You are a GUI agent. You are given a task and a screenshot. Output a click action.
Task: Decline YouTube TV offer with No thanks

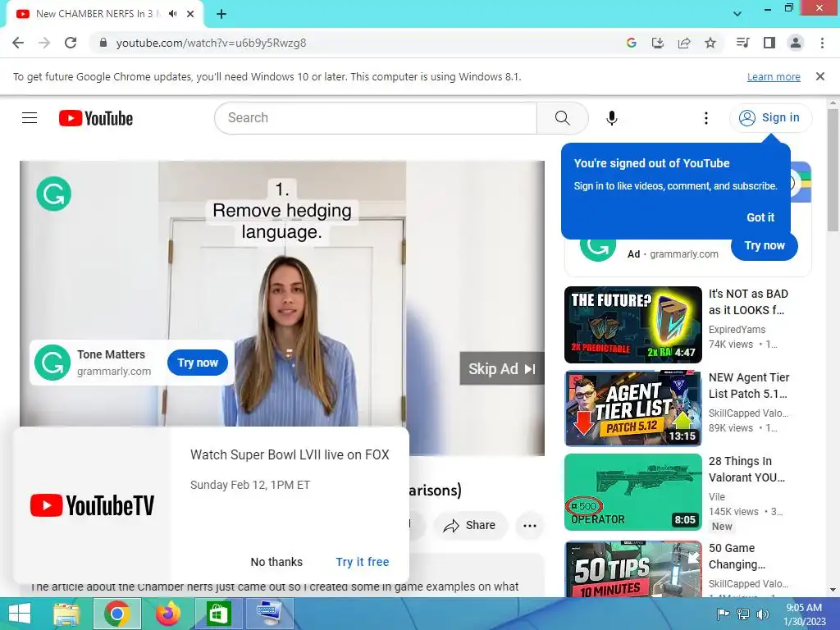(276, 562)
